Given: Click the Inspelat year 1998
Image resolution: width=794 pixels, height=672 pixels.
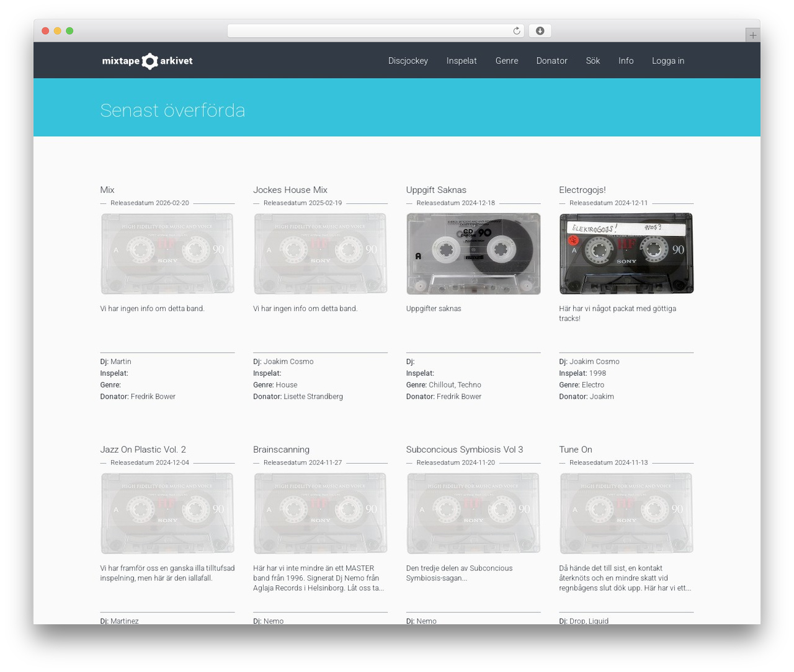Looking at the screenshot, I should pos(598,373).
